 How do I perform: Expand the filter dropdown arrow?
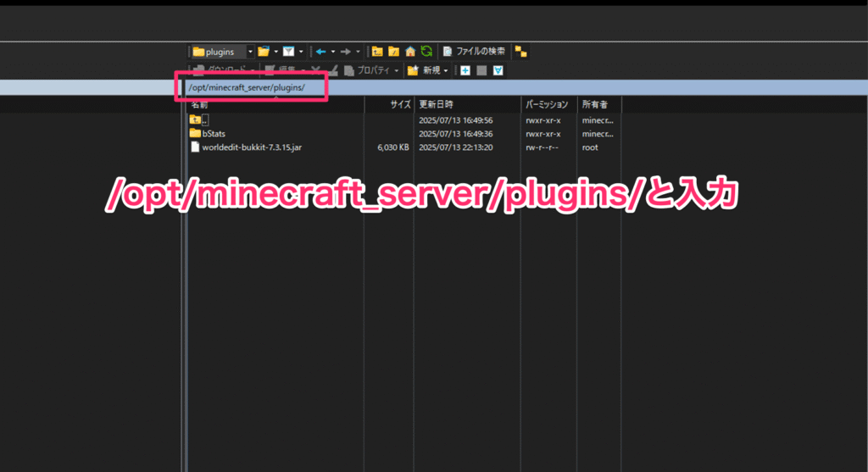pyautogui.click(x=301, y=52)
